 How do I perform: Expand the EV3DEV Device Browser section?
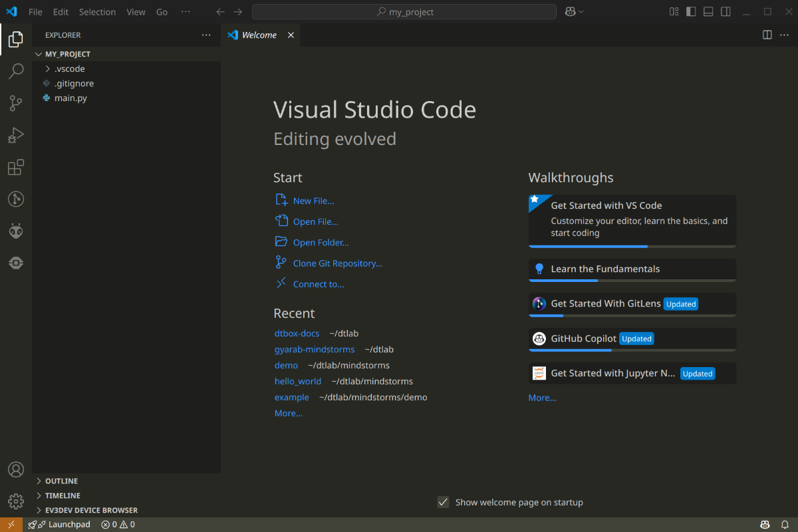91,510
